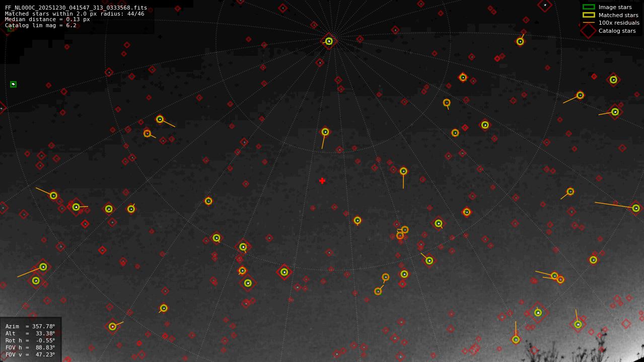Click the 'Catalog stars' legend label
This screenshot has height=362, width=644.
[617, 31]
